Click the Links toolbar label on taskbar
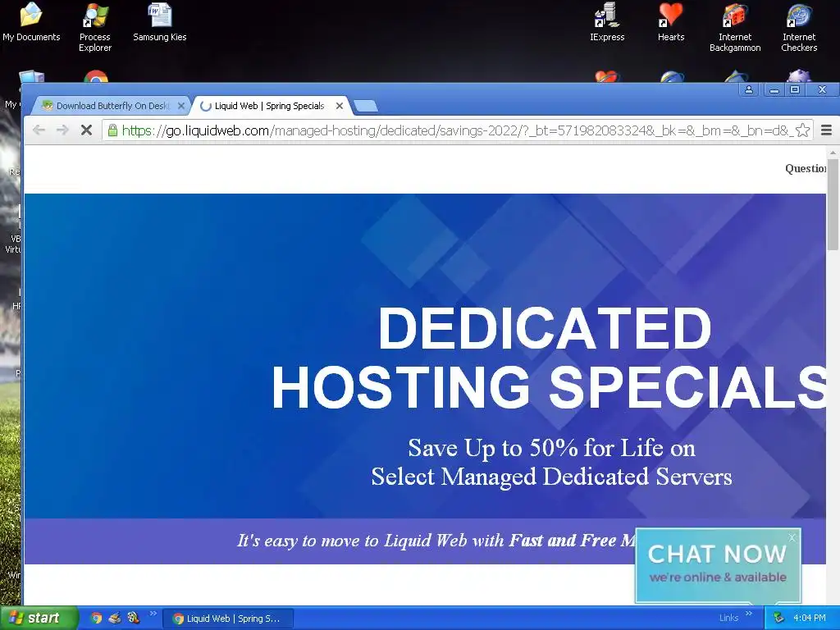 point(728,619)
